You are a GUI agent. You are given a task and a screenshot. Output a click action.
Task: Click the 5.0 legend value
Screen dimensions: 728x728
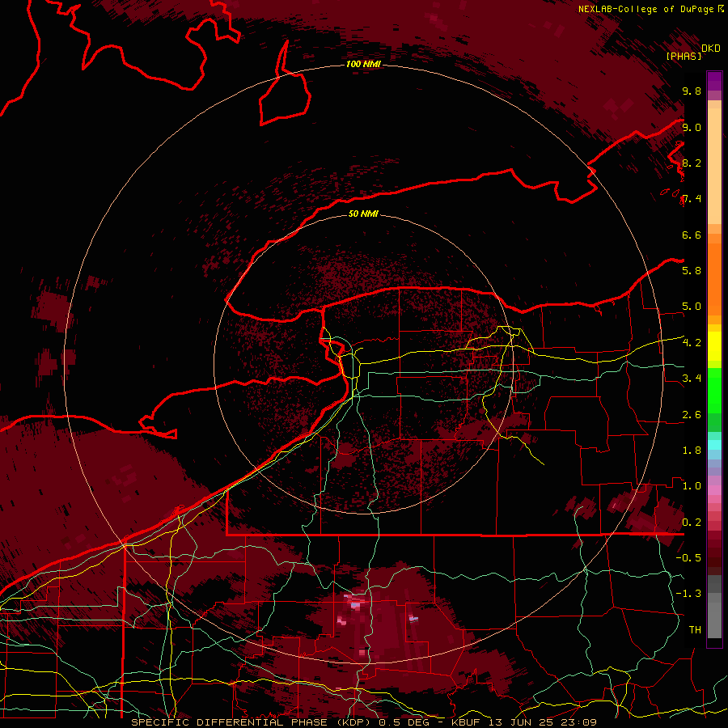coord(692,307)
